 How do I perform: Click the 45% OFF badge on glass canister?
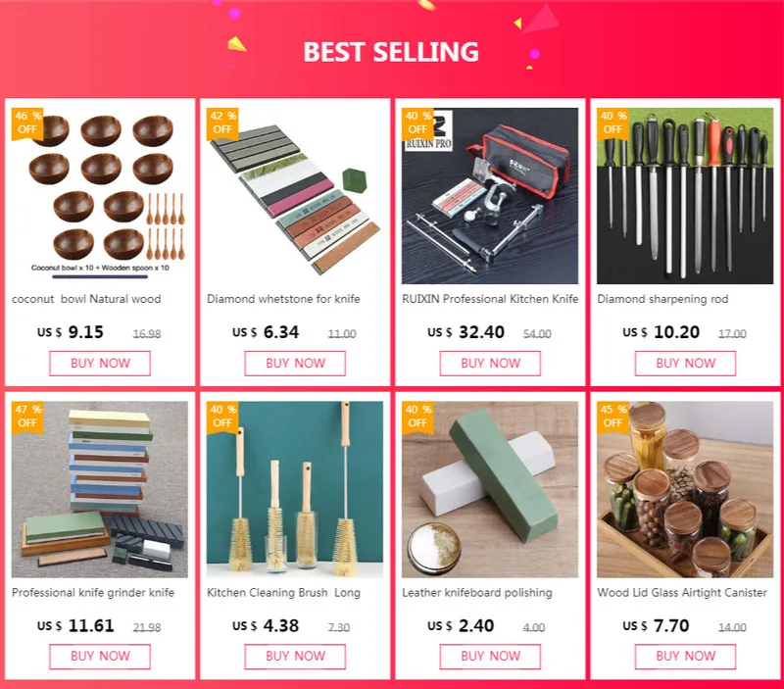pos(612,417)
